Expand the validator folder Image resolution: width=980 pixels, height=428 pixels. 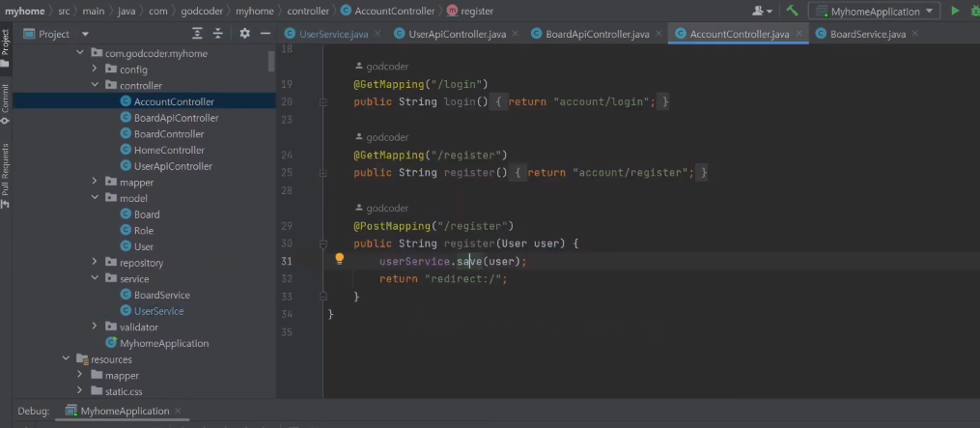click(95, 327)
